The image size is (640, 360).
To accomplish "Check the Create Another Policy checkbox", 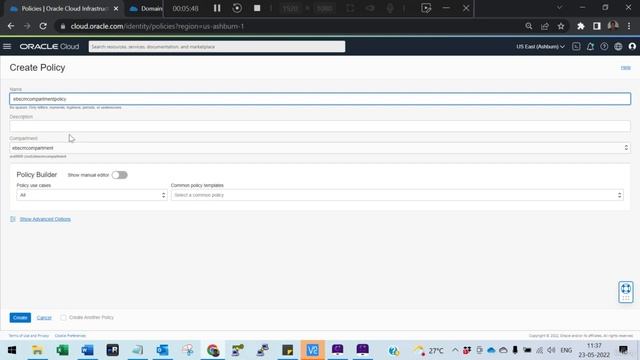I will [63, 318].
